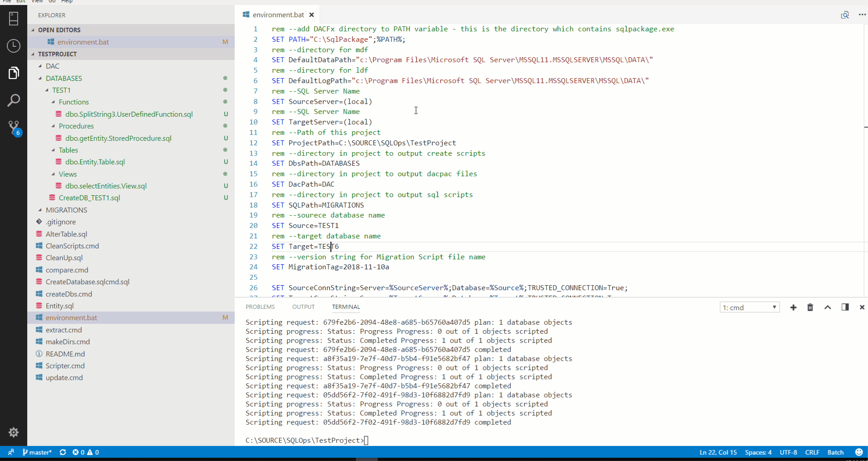Close the environment.bat editor tab
Image resolution: width=868 pixels, height=461 pixels.
coord(311,15)
